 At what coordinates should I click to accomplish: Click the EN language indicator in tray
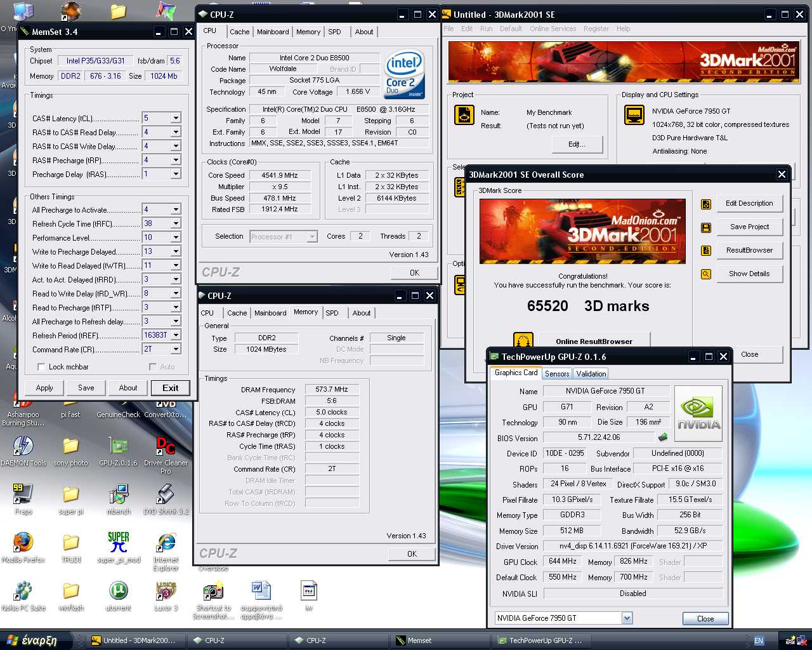759,640
